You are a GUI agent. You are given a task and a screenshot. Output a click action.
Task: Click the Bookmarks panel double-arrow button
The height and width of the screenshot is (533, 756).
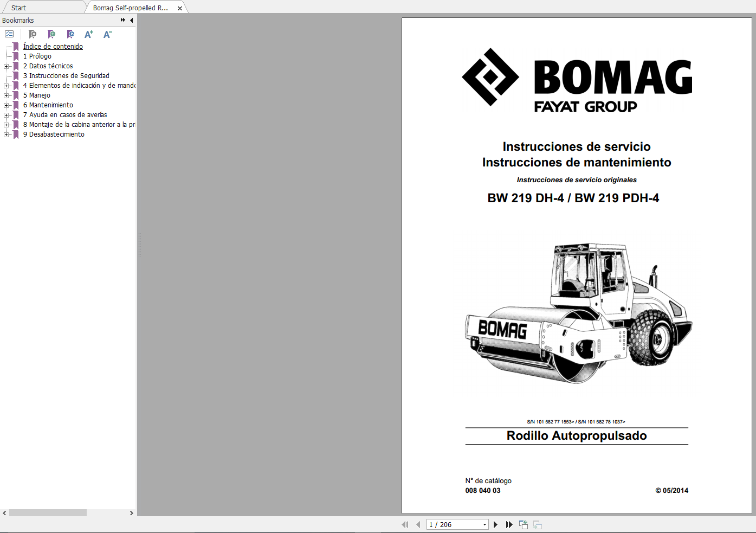[x=123, y=20]
